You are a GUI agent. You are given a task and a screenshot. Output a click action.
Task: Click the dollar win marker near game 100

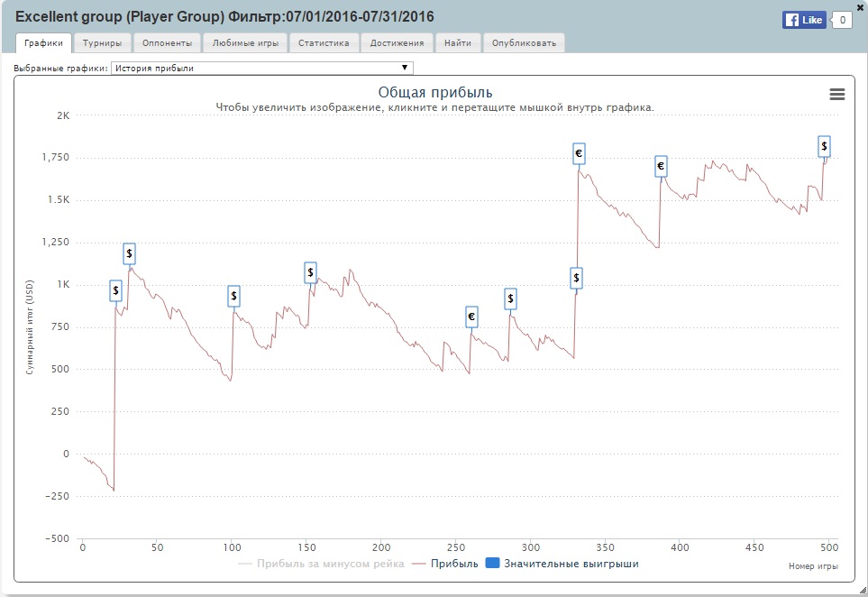[x=233, y=297]
